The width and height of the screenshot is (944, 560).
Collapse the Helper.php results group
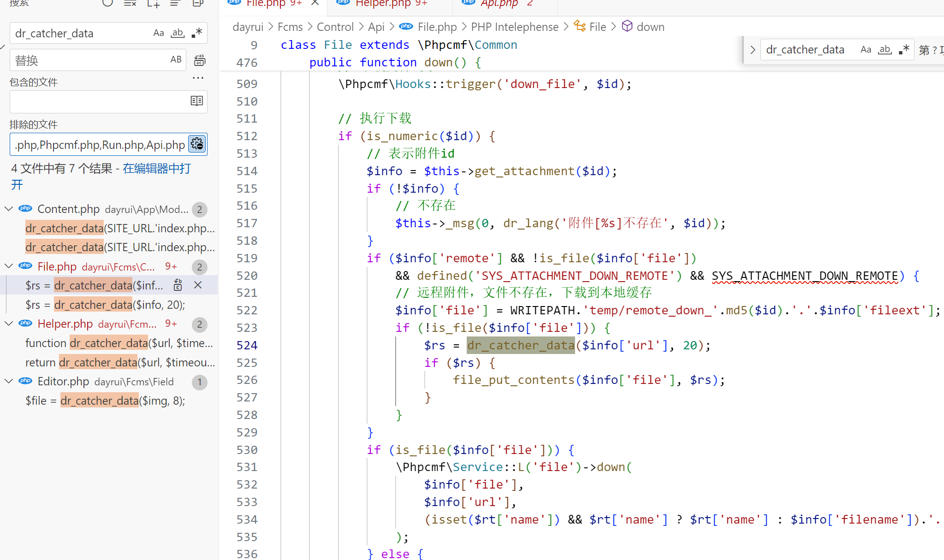point(8,324)
